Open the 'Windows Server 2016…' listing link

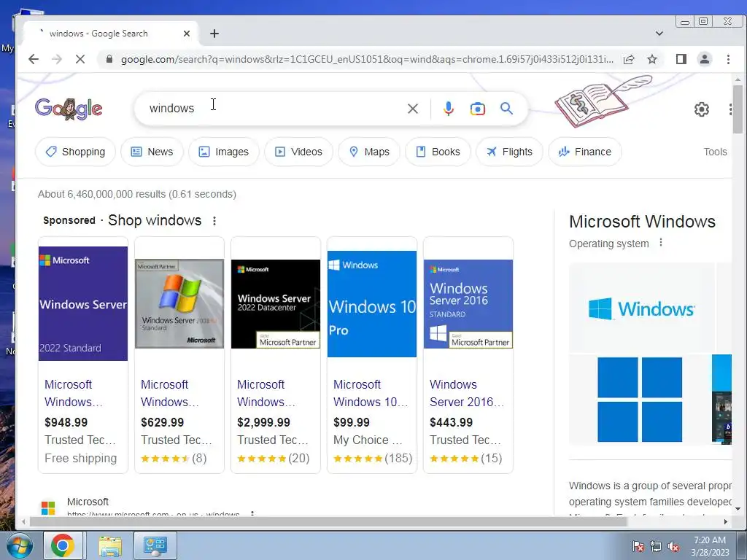[467, 393]
